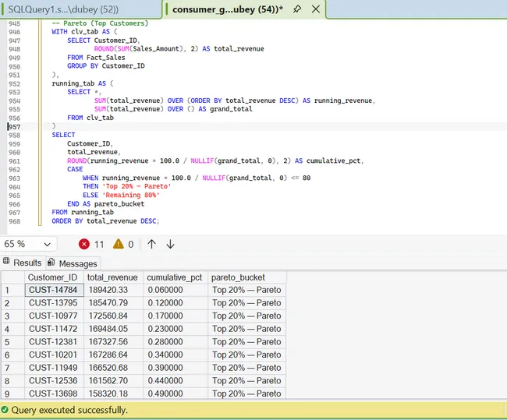Click the red error count icon
507x420 pixels.
pos(84,244)
